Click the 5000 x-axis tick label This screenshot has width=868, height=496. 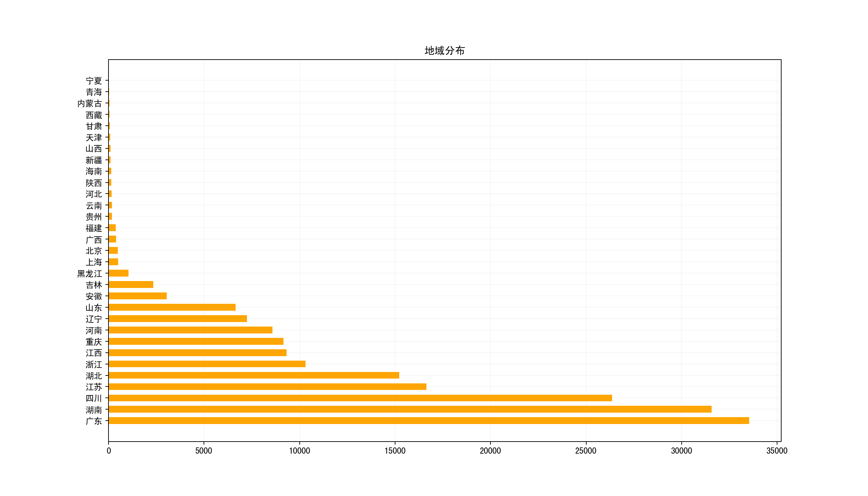click(x=204, y=451)
